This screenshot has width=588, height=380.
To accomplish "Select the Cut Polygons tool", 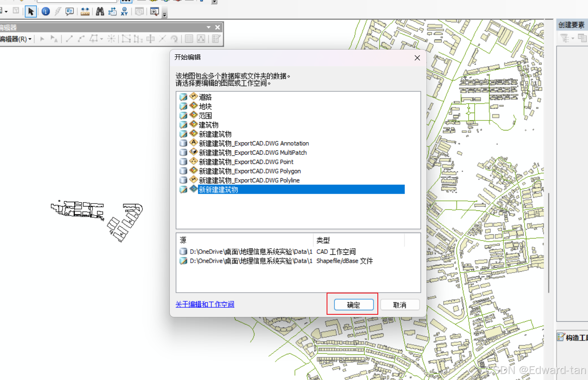I will pyautogui.click(x=150, y=39).
